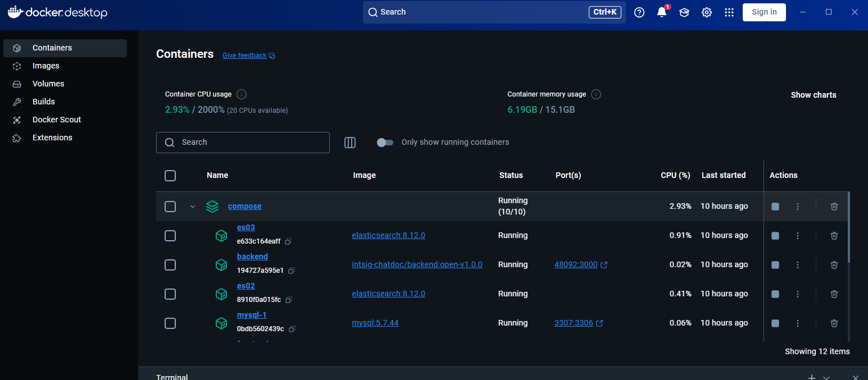This screenshot has height=380, width=868.
Task: Collapse the compose stack group
Action: 193,207
